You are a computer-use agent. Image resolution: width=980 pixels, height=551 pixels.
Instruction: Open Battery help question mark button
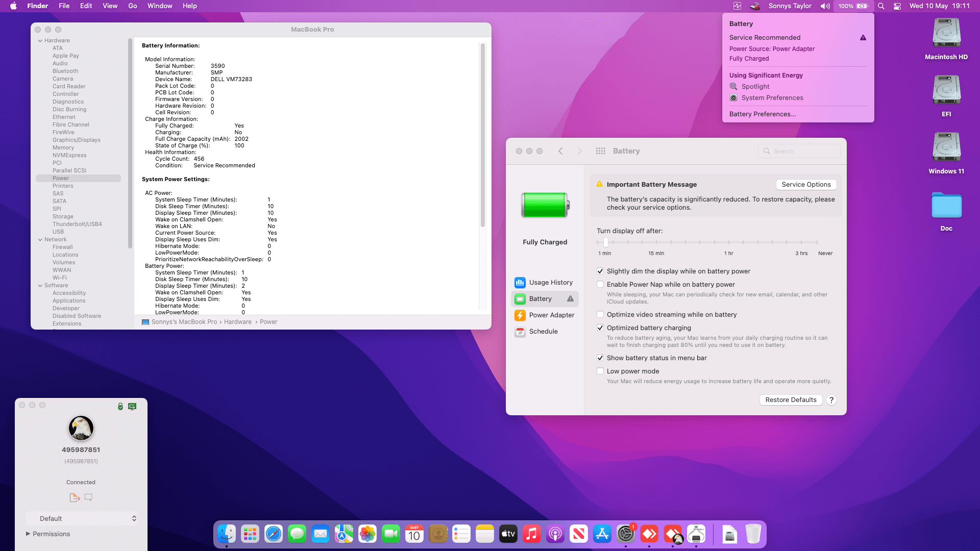pos(831,400)
